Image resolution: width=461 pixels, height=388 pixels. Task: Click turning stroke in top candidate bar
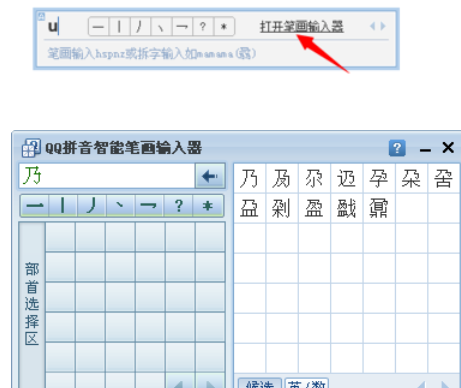coord(182,27)
